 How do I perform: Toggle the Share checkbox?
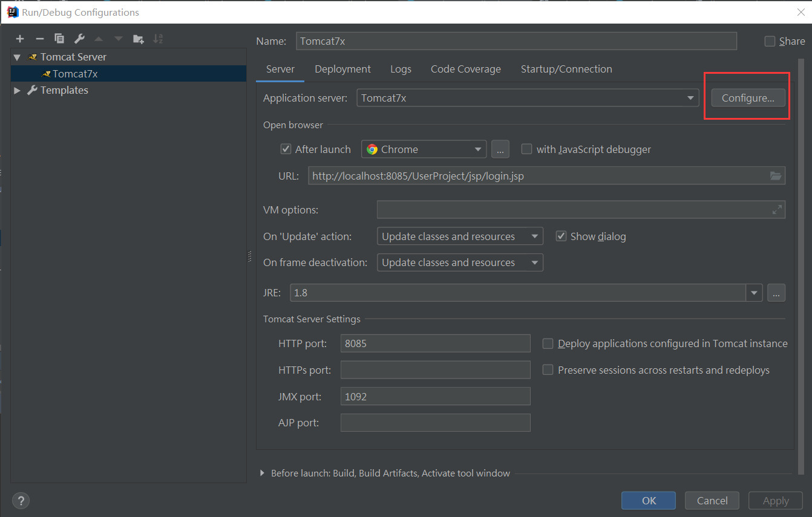pyautogui.click(x=770, y=41)
